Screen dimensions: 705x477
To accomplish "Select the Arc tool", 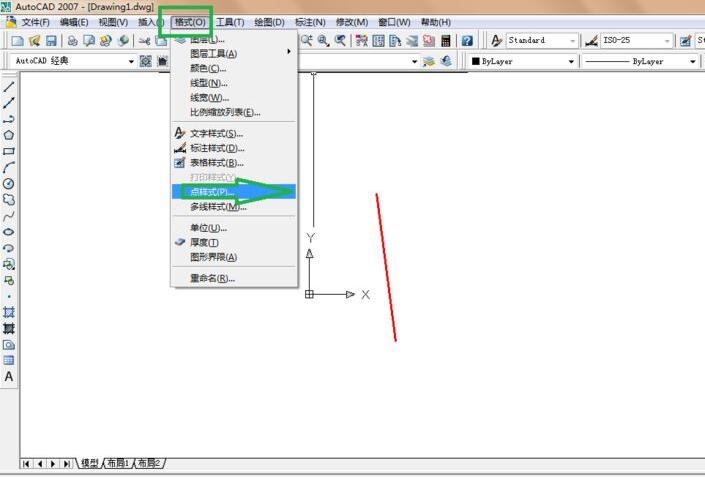I will (9, 167).
